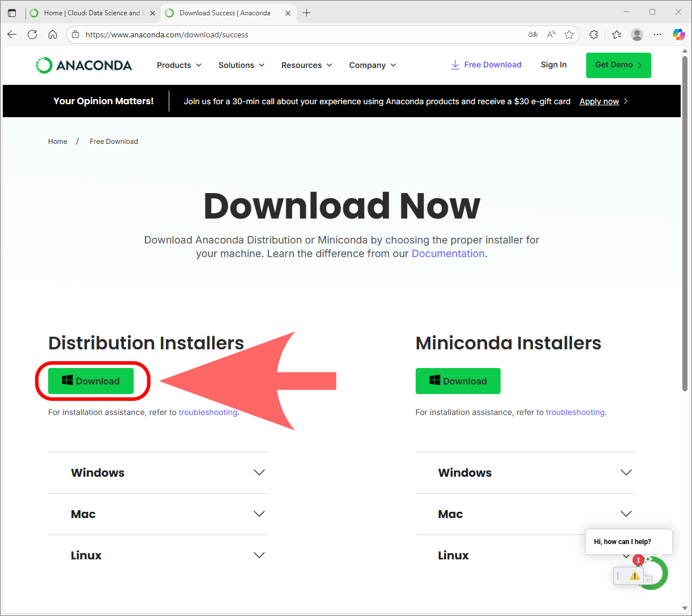This screenshot has height=616, width=692.
Task: Add page to favorites star icon
Action: click(569, 35)
